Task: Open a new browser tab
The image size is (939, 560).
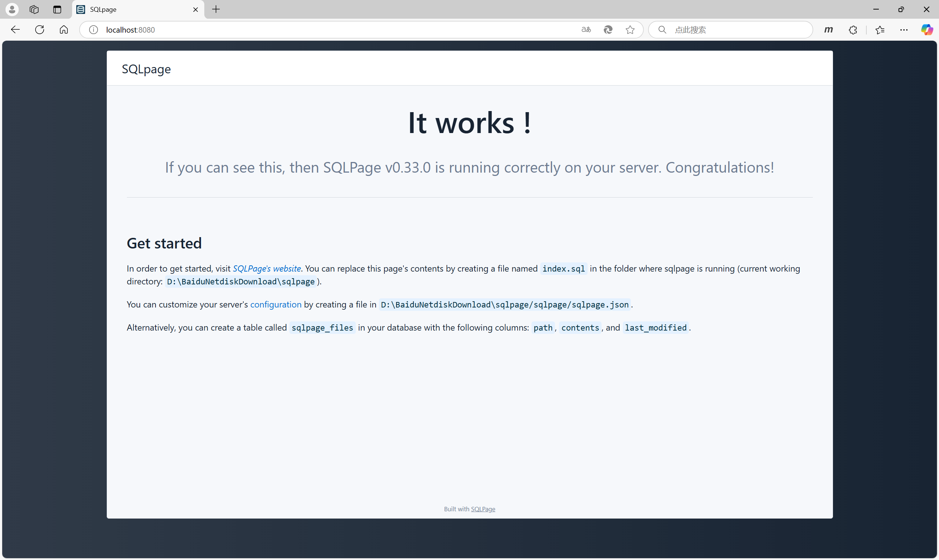Action: coord(216,10)
